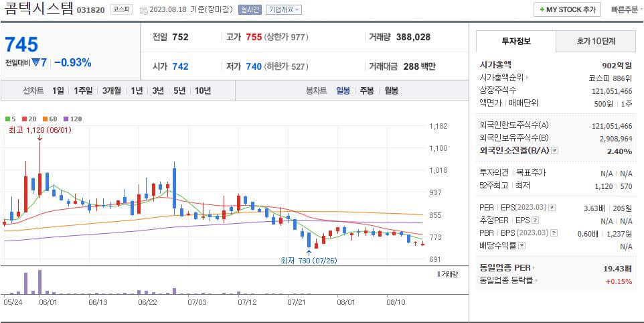Select the 1주일 line chart period
This screenshot has height=323, width=644.
[x=83, y=91]
